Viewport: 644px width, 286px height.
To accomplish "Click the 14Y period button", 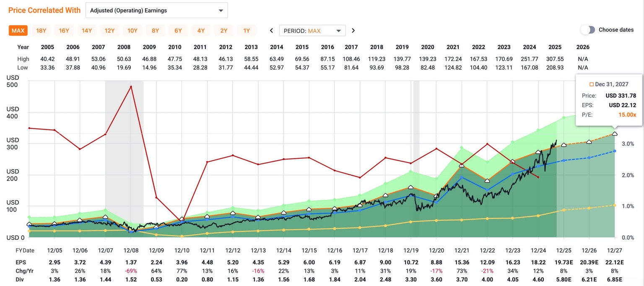I will coord(87,30).
